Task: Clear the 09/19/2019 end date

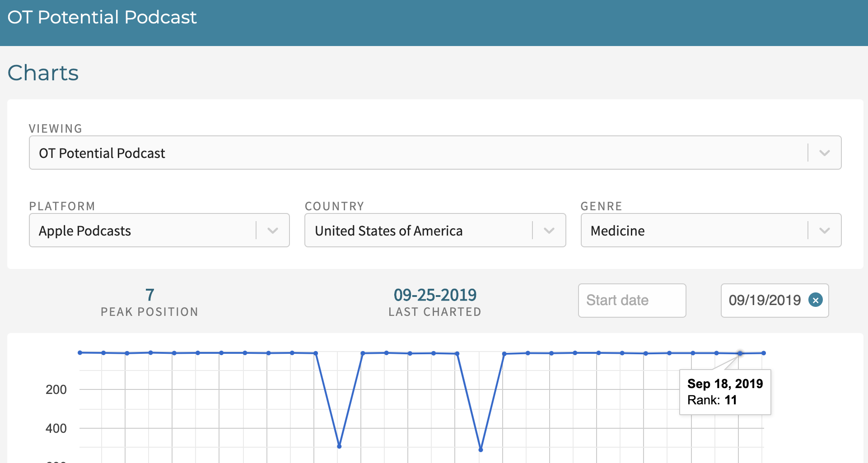Action: click(815, 300)
